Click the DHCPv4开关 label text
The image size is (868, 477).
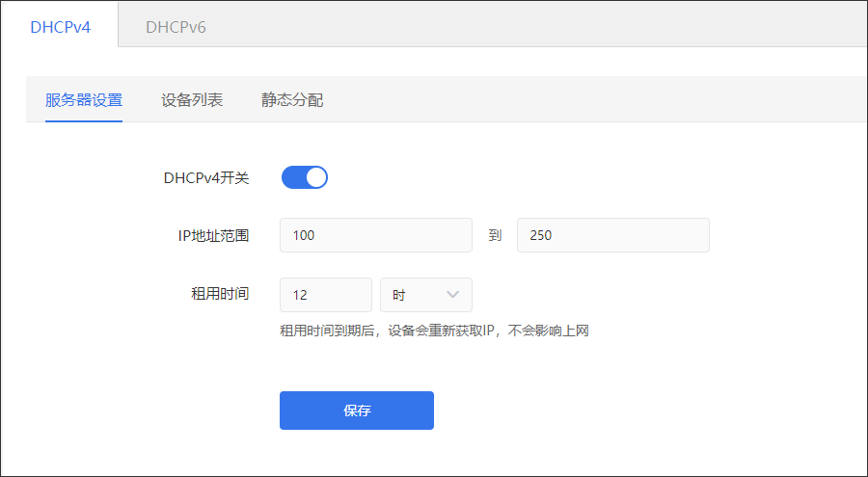[x=206, y=178]
